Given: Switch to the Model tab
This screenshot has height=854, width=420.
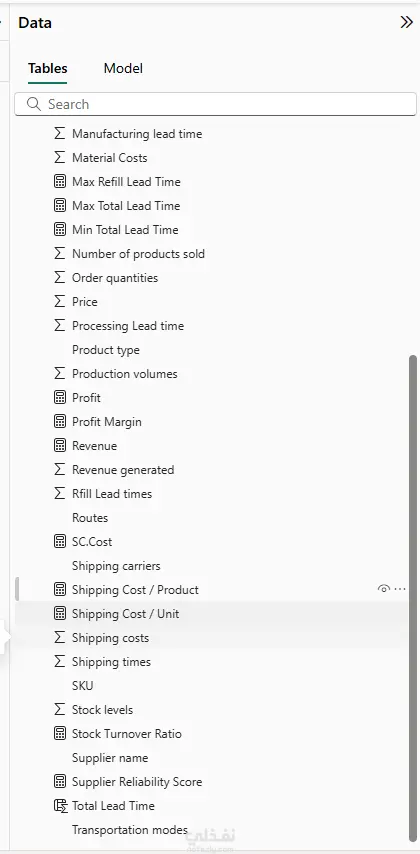Looking at the screenshot, I should click(x=123, y=69).
